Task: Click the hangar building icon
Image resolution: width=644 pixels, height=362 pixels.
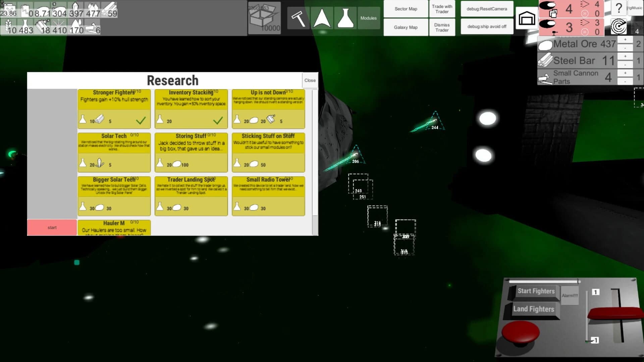Action: (527, 18)
